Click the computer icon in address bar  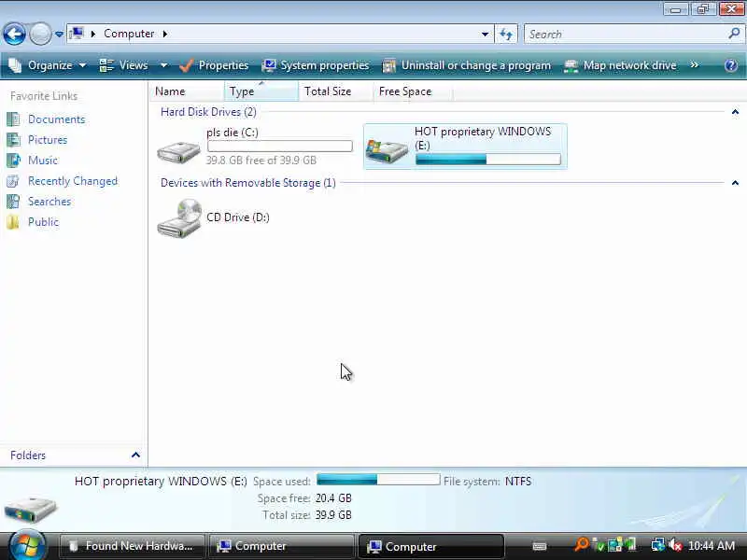pos(77,34)
